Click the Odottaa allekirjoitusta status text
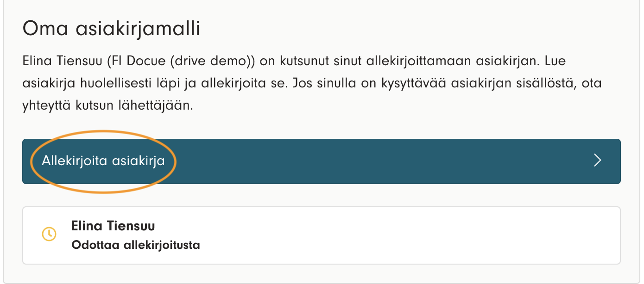Image resolution: width=644 pixels, height=284 pixels. pos(135,245)
